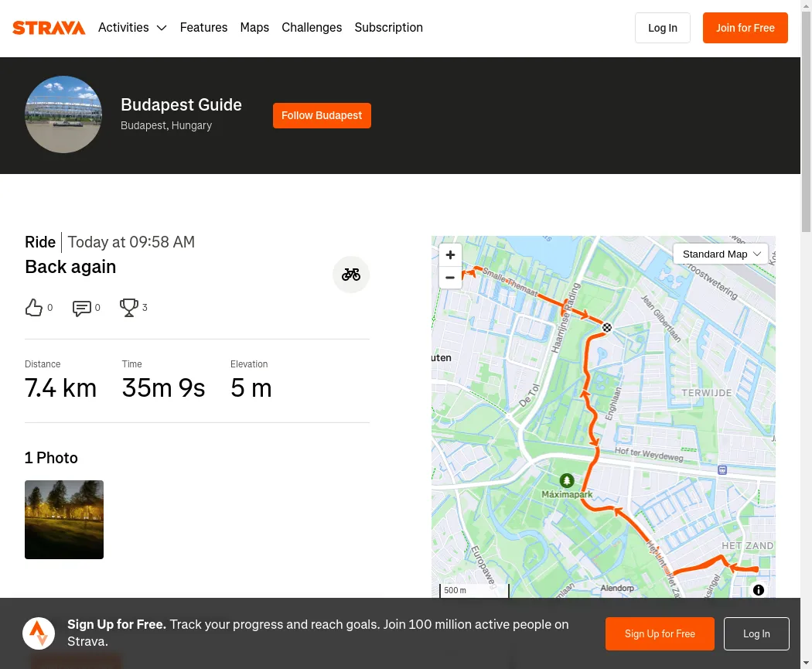Click the Strava logo
Screen dimensions: 812x669
point(49,27)
